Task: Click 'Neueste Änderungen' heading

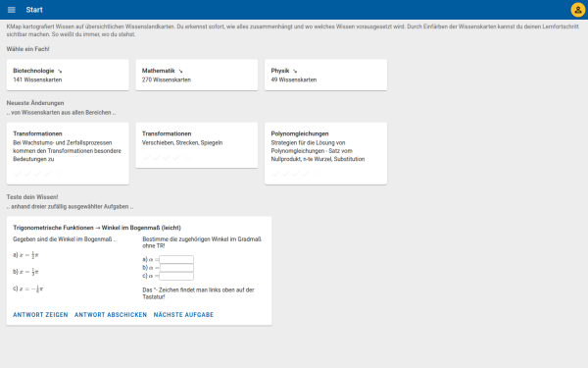Action: point(35,103)
